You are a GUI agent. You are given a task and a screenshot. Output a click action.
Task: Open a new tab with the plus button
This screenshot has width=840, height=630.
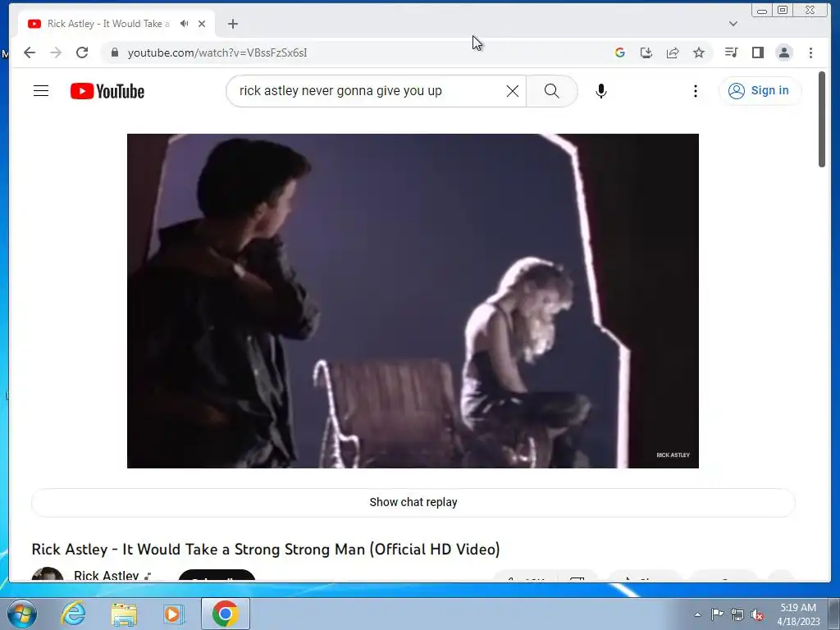click(x=232, y=24)
